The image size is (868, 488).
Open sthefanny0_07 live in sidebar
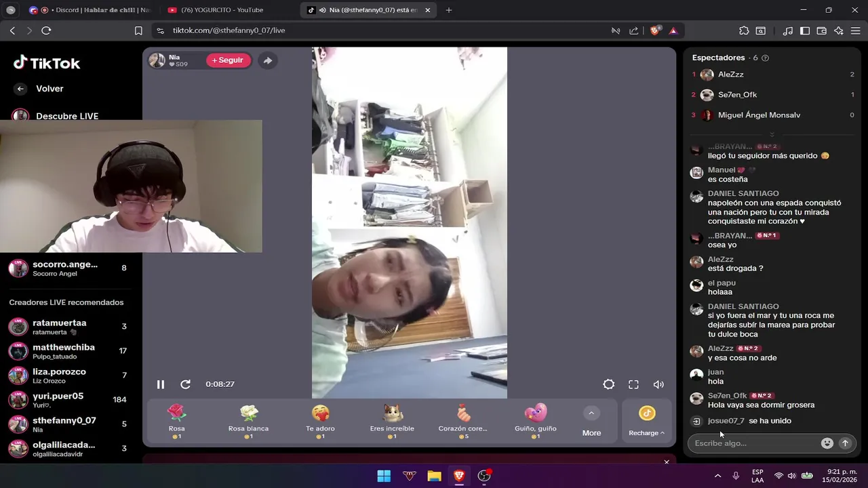tap(68, 424)
